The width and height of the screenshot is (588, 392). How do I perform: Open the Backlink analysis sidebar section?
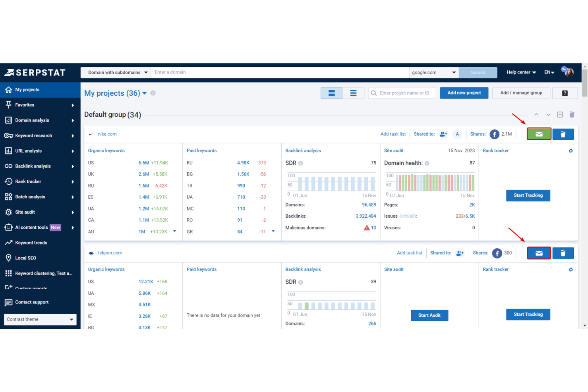(33, 166)
